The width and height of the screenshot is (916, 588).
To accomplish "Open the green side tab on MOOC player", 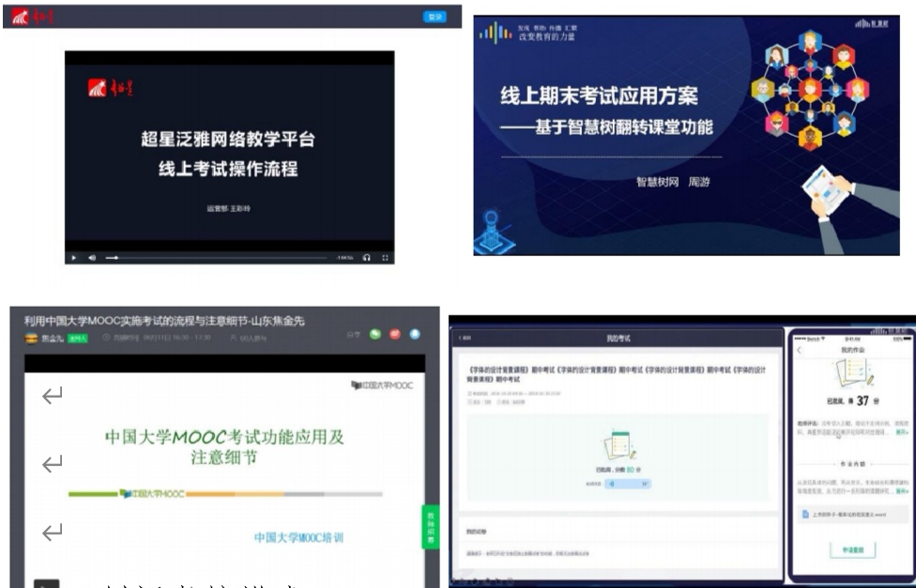I will pos(430,526).
